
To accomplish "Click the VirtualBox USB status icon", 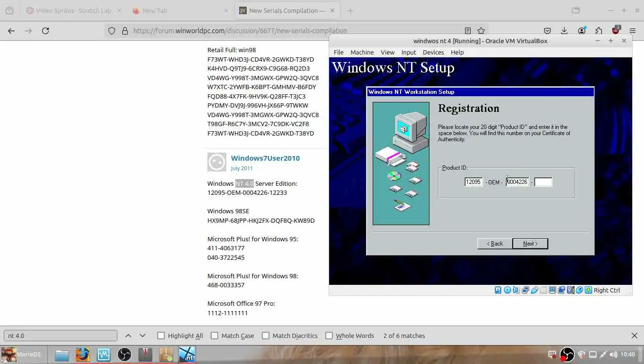I will (535, 290).
